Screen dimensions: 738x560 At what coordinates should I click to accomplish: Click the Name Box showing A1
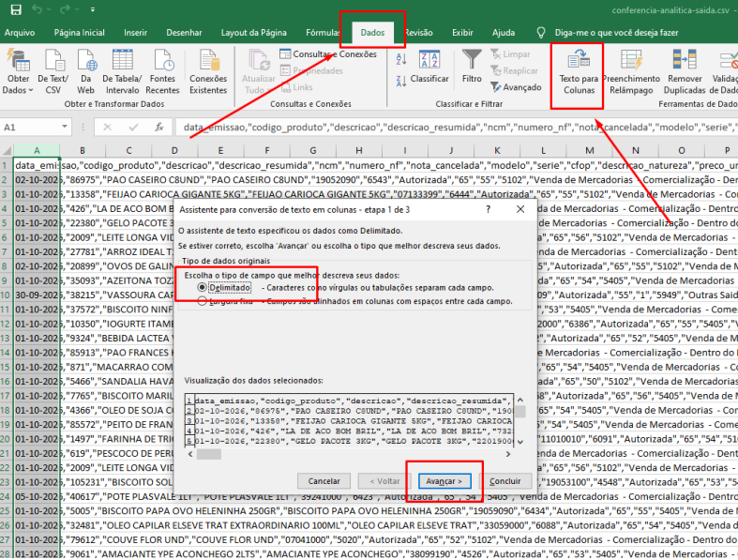click(31, 128)
